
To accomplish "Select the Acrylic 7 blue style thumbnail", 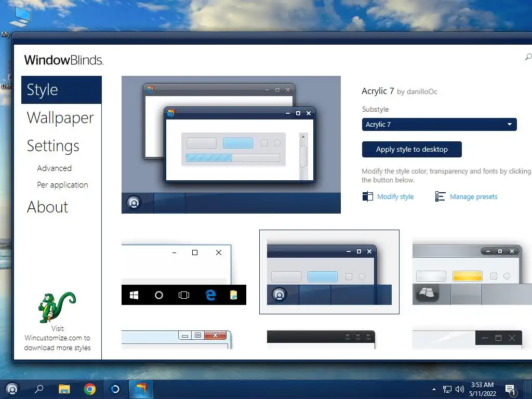I will [329, 272].
